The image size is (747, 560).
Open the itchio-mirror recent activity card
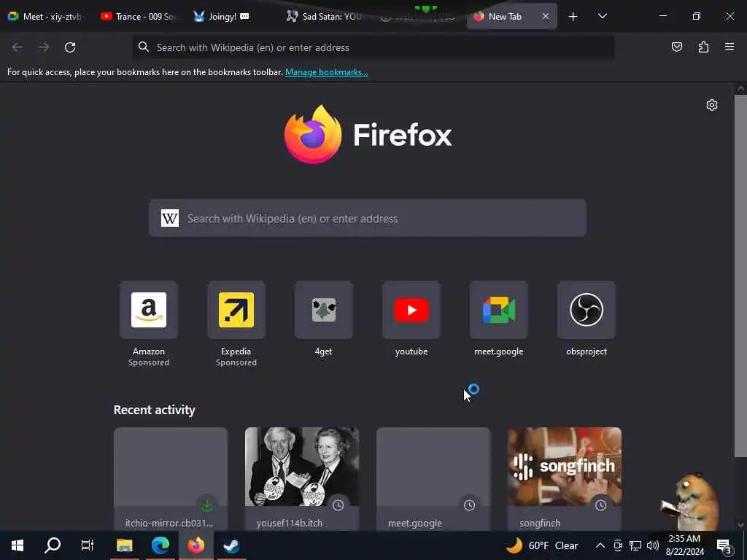(x=171, y=478)
